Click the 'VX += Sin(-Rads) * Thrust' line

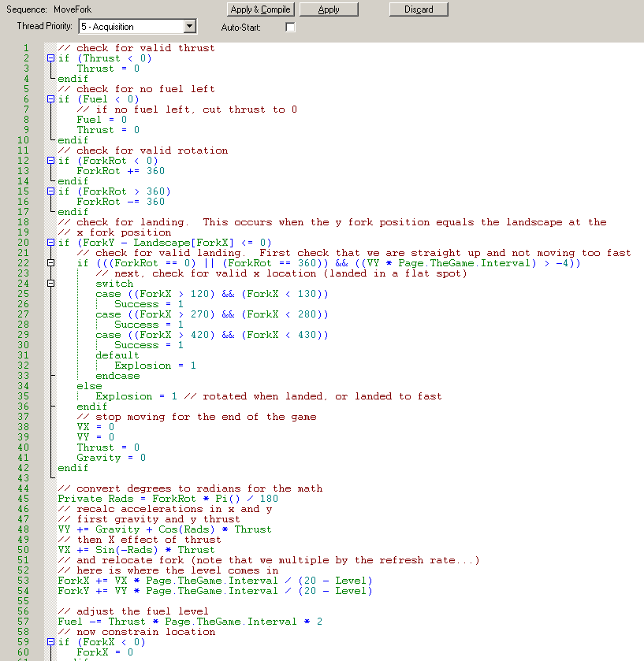coord(136,550)
